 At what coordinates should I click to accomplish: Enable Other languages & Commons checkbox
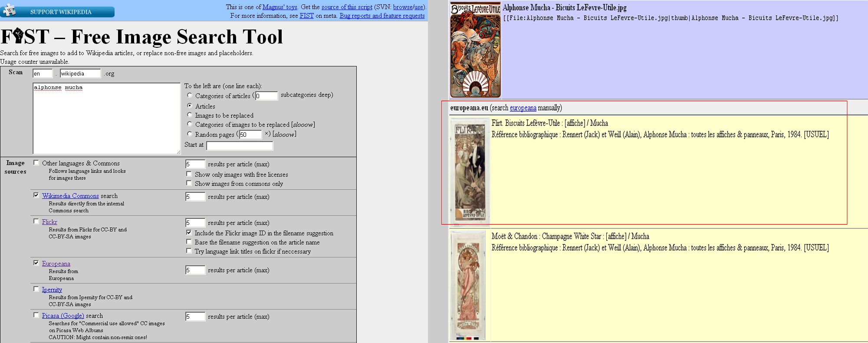coord(36,163)
